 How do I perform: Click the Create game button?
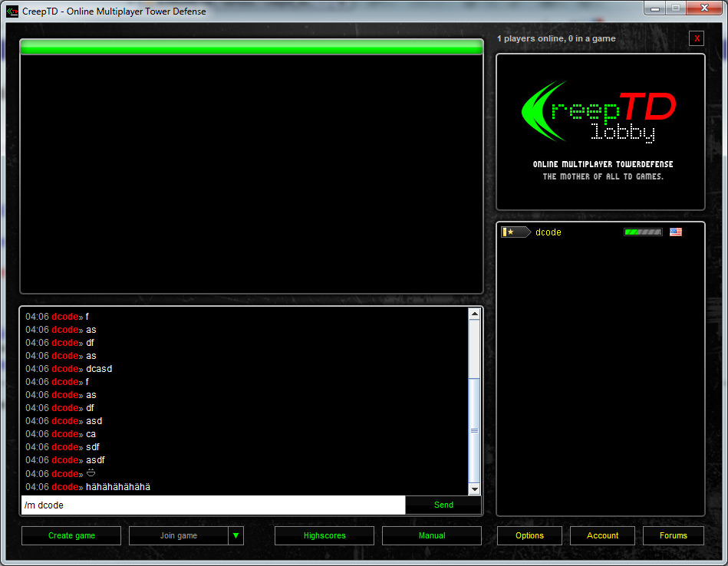click(x=71, y=535)
